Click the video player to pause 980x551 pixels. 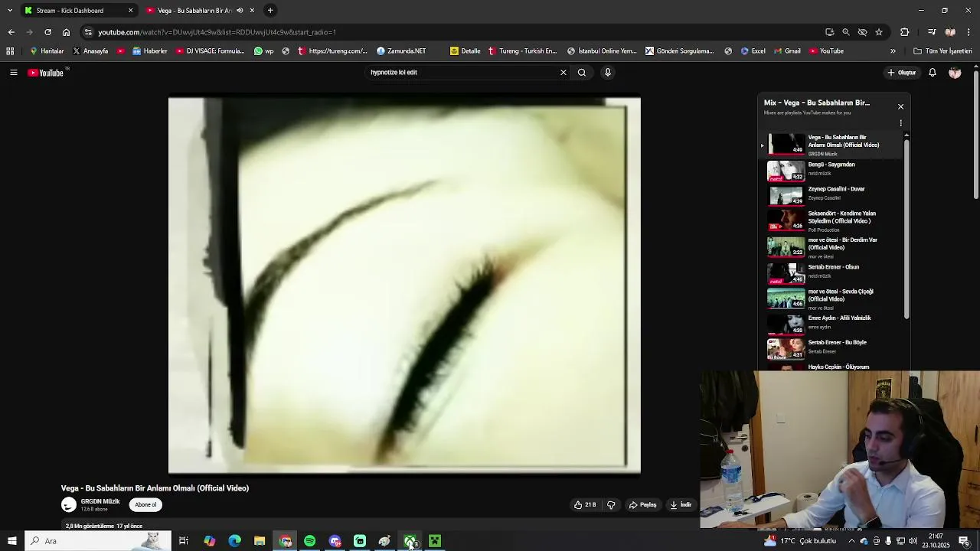404,285
